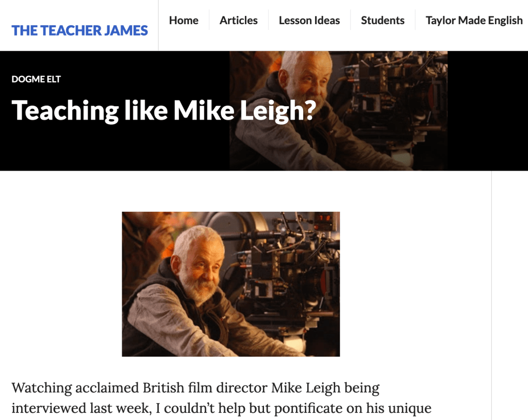Image resolution: width=528 pixels, height=420 pixels.
Task: Go to the Articles section
Action: pyautogui.click(x=238, y=20)
